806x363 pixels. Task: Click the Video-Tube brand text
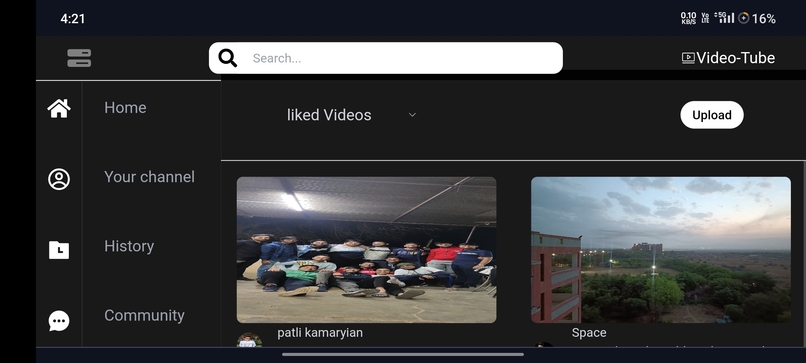pyautogui.click(x=736, y=58)
